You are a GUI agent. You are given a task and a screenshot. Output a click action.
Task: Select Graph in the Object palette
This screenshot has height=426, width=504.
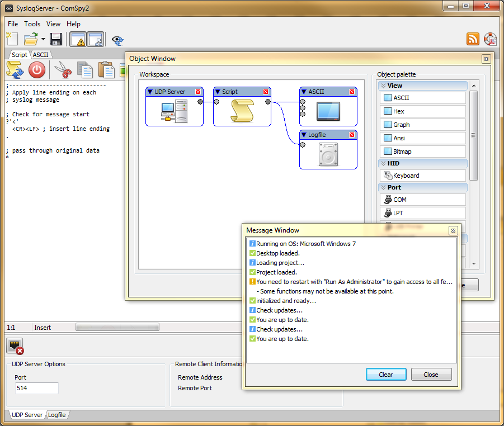(423, 125)
